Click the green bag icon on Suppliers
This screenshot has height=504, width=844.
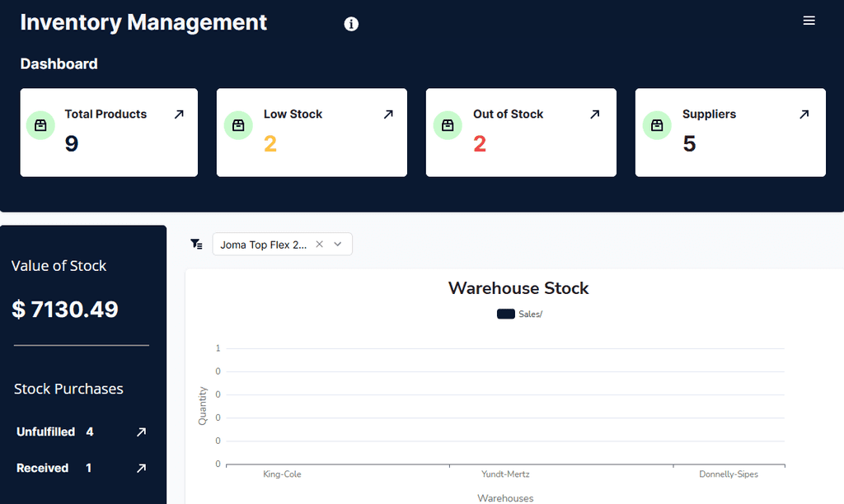(657, 125)
